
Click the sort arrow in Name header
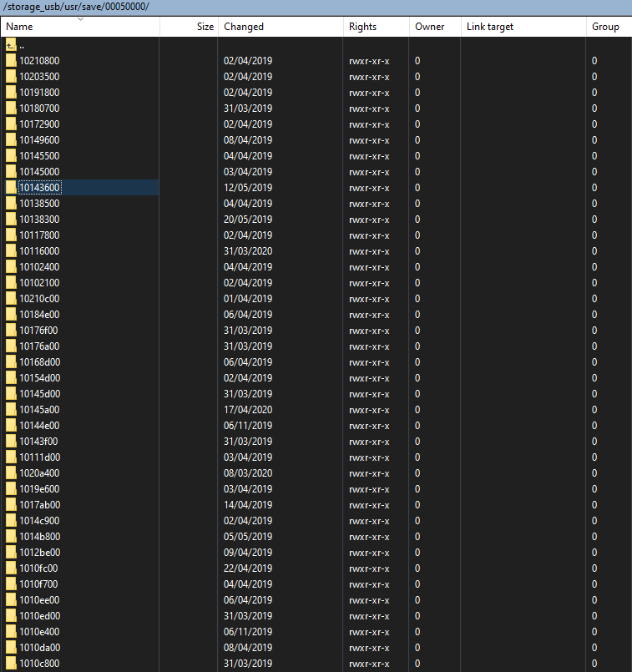coord(80,19)
